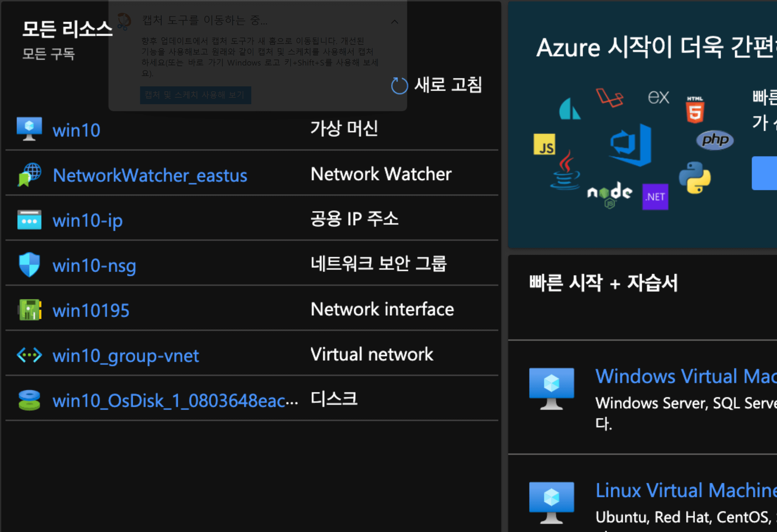
Task: Click the 캡처 도구를 이동하는 중 notification title
Action: 205,20
